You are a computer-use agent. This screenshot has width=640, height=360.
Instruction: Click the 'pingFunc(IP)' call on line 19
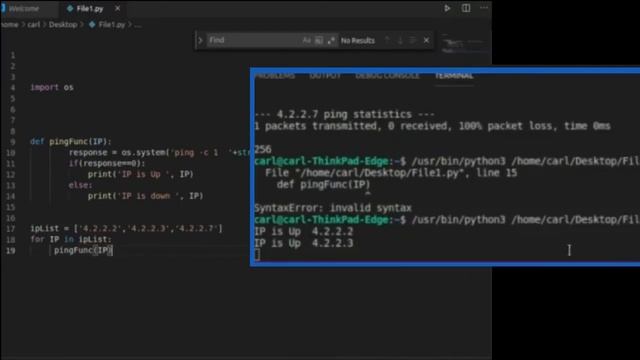tap(83, 250)
